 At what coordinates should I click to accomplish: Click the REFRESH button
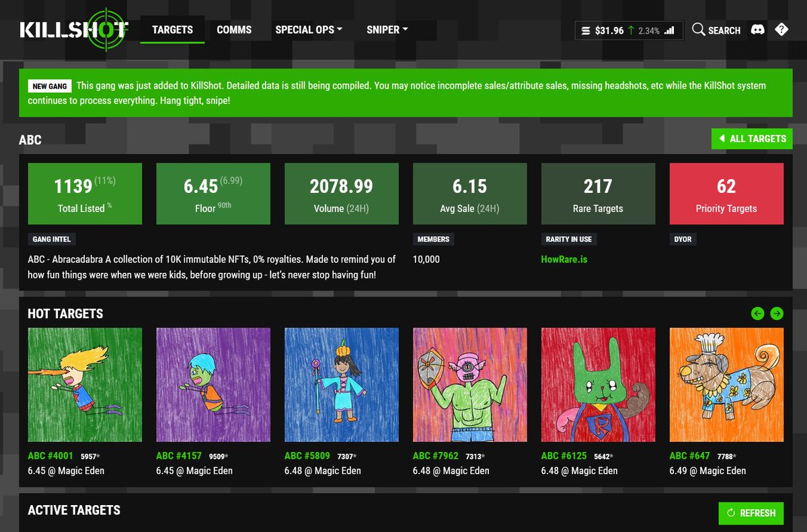coord(751,513)
